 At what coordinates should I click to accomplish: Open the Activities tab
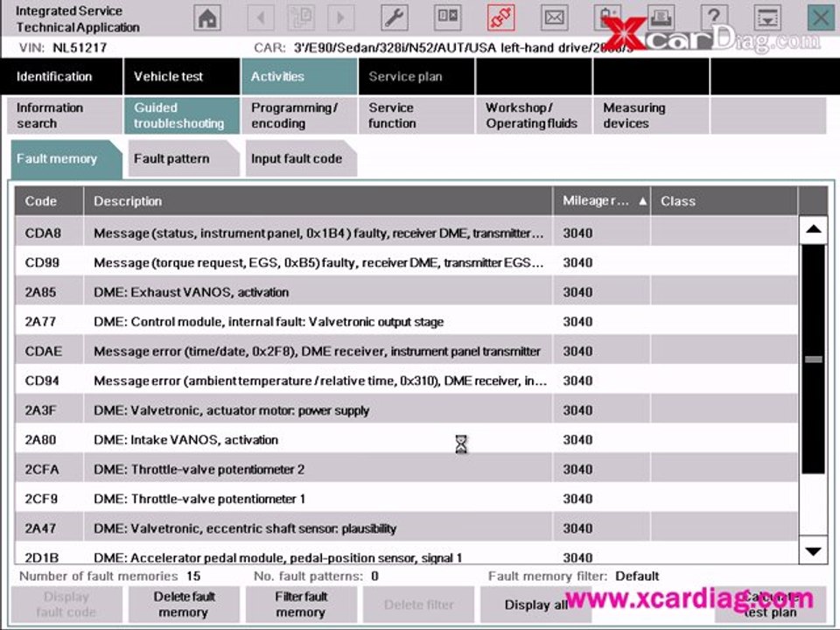[x=299, y=77]
